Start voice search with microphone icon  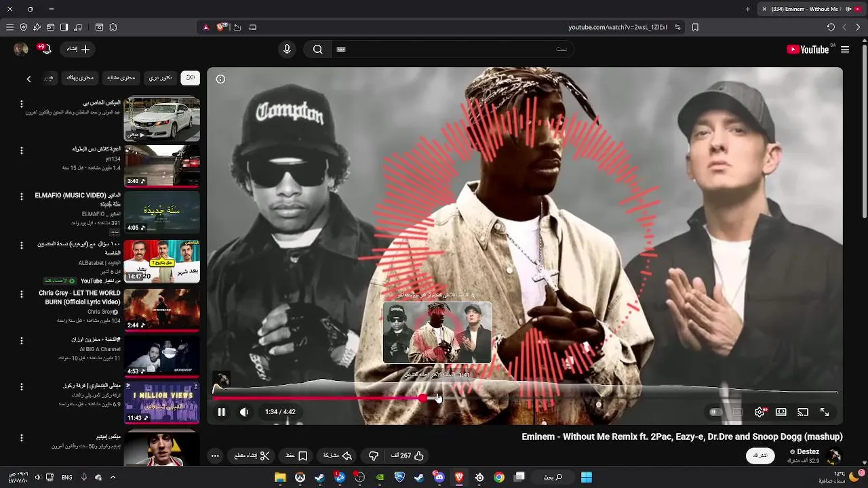[287, 49]
